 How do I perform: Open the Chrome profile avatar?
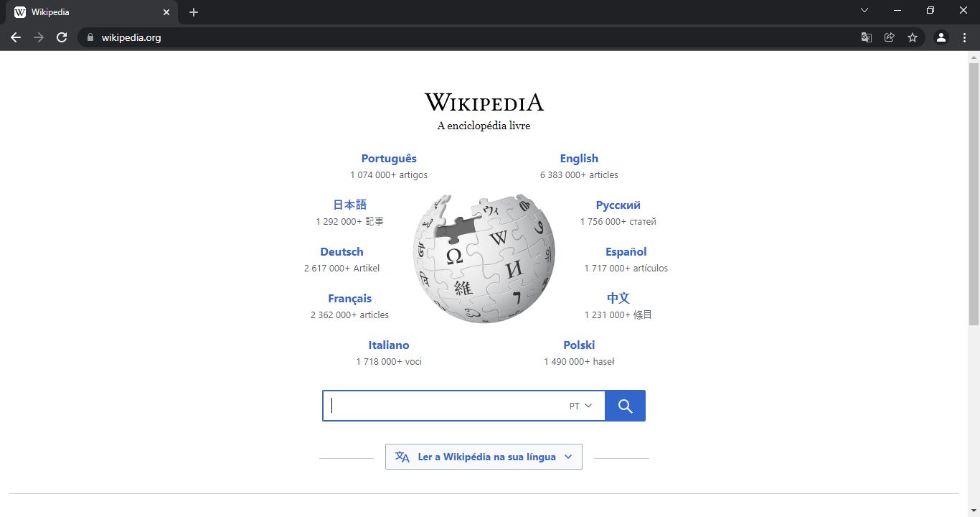point(941,37)
